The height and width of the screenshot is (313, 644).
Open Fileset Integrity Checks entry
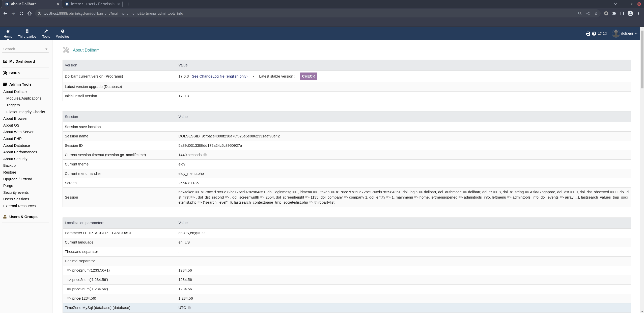pos(25,112)
